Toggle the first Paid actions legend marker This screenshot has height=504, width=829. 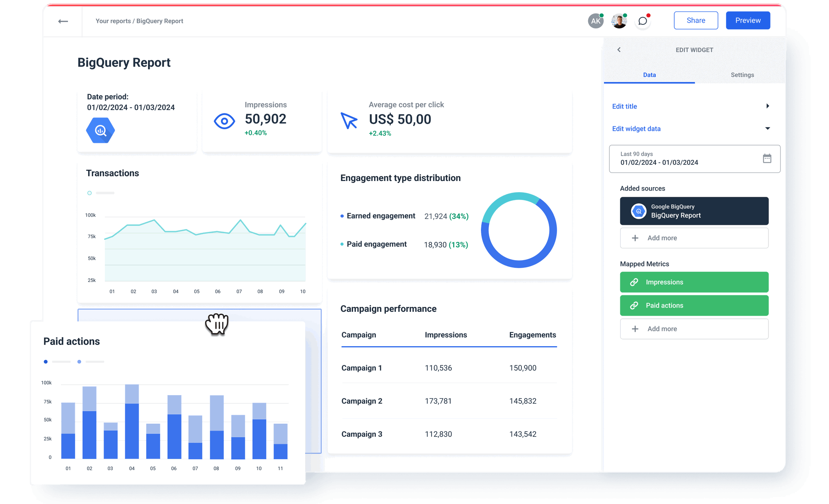point(46,362)
